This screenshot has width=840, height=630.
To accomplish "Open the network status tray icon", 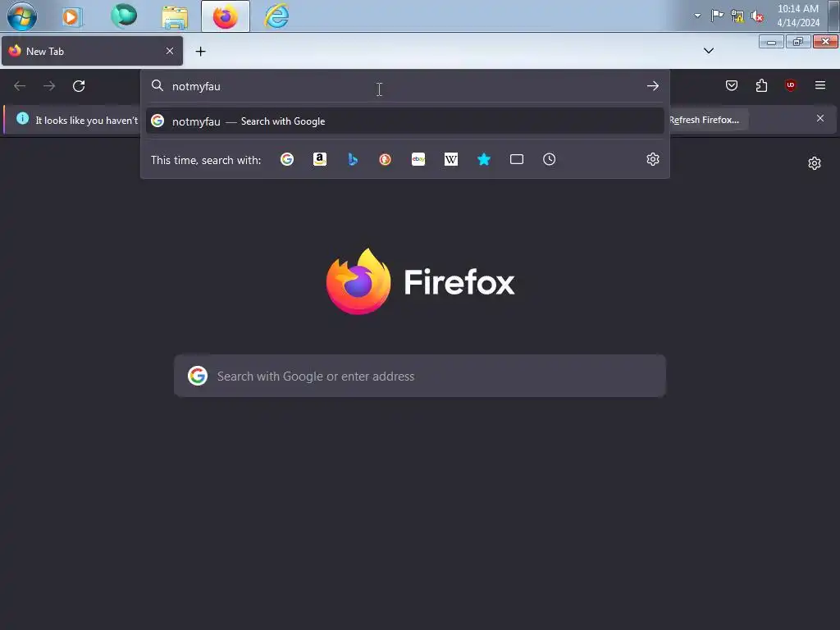I will [737, 16].
